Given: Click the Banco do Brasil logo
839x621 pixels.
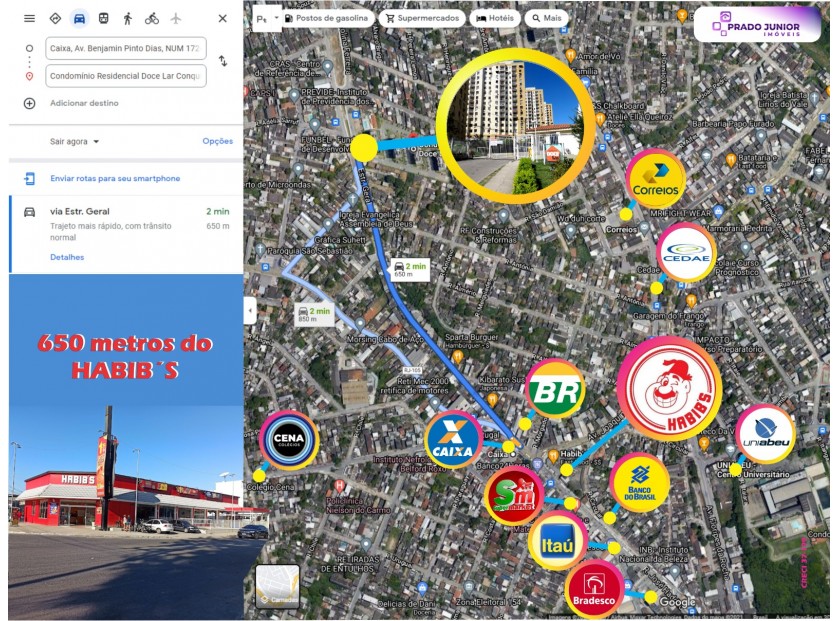Looking at the screenshot, I should point(639,483).
